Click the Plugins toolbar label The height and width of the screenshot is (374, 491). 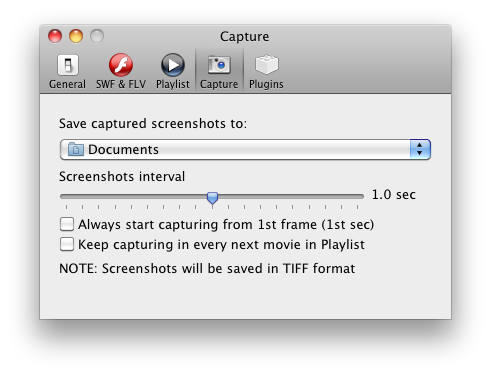coord(266,84)
